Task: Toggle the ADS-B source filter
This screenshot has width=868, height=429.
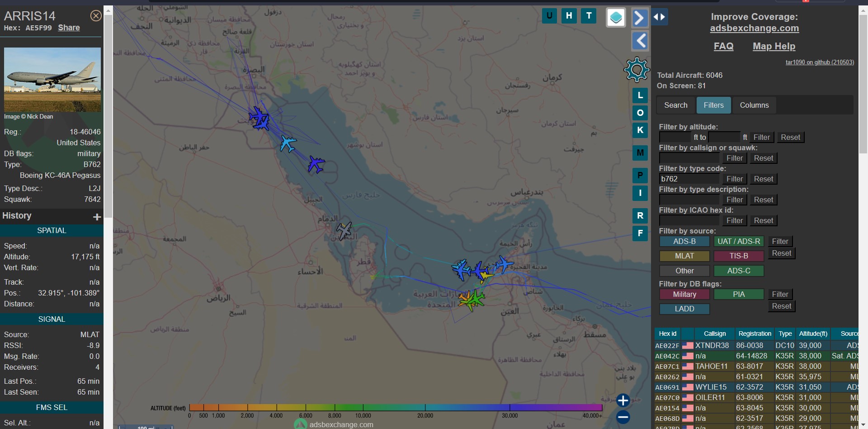Action: 684,242
